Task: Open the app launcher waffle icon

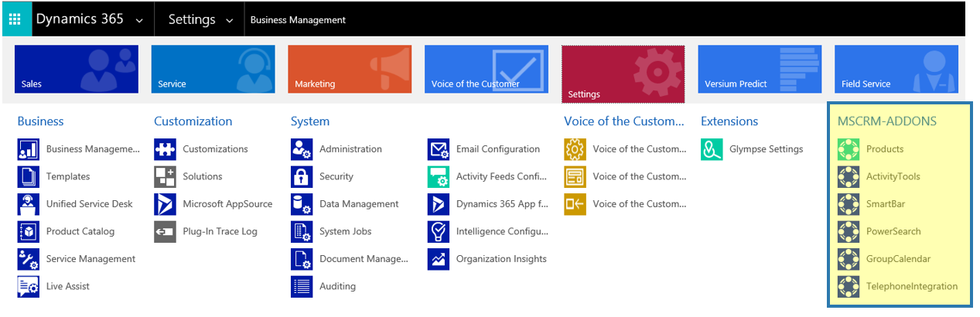Action: pyautogui.click(x=15, y=19)
